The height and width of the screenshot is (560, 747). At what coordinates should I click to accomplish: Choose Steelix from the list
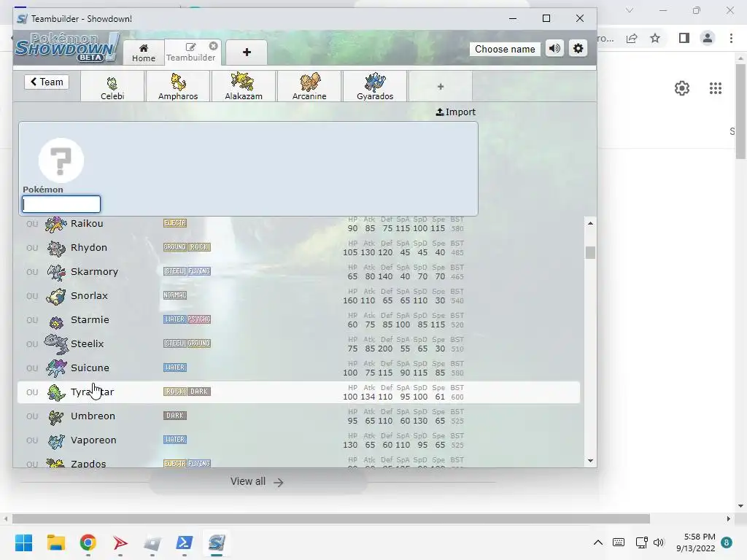pyautogui.click(x=298, y=344)
